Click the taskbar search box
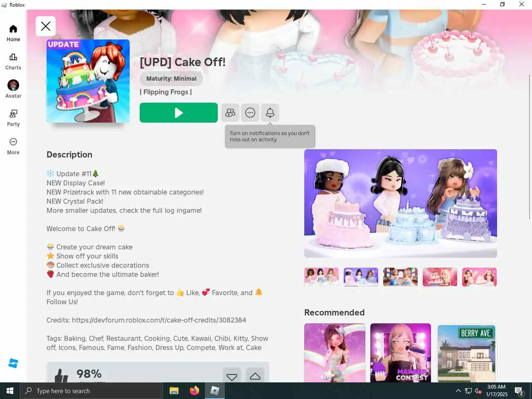 point(91,391)
